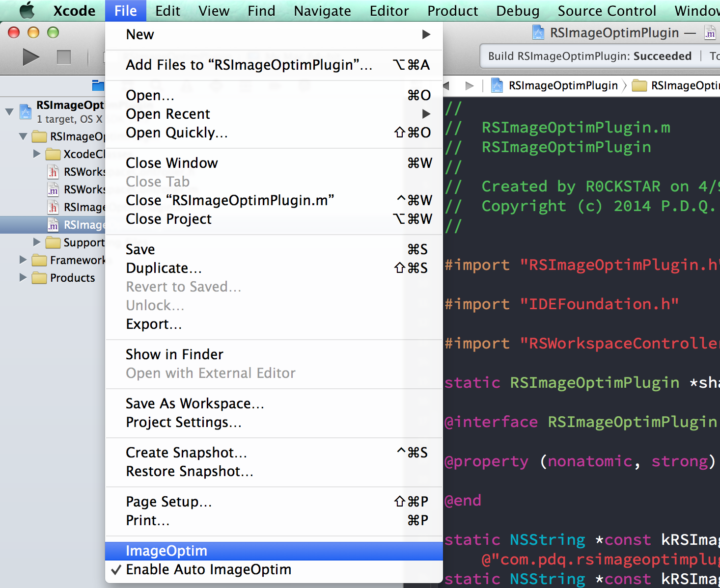Expand the XcodeCl folder triangle
The image size is (720, 588).
pyautogui.click(x=37, y=154)
